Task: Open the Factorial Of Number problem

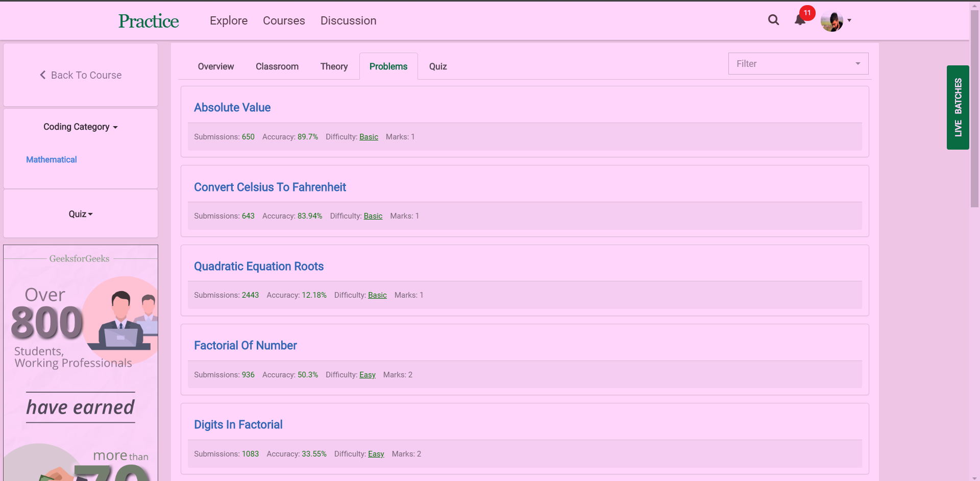Action: [x=246, y=346]
